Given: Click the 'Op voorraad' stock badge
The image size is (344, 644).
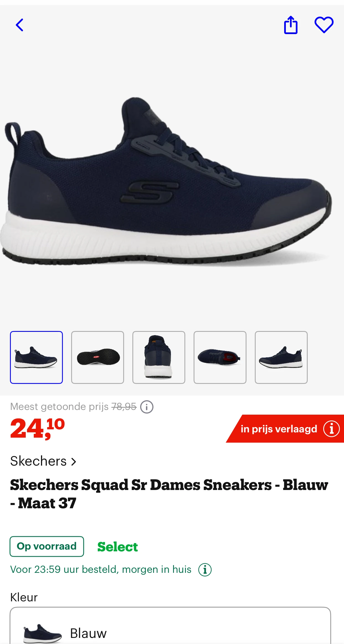Looking at the screenshot, I should tap(47, 546).
